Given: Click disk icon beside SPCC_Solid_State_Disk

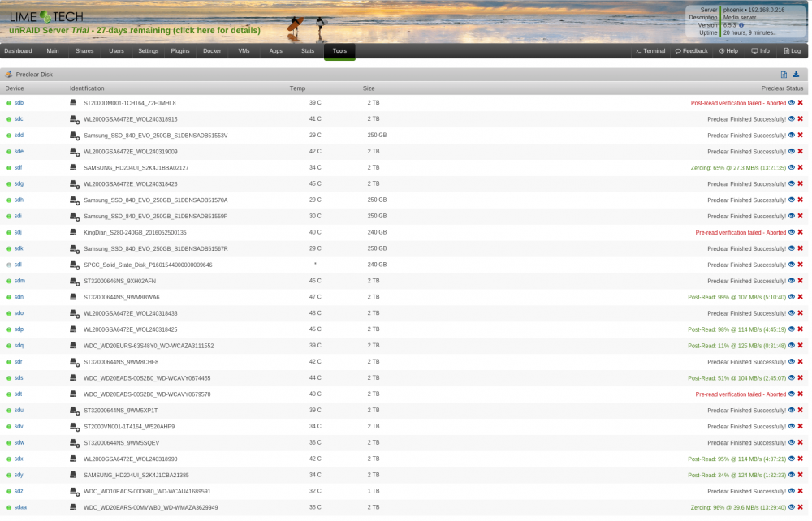Looking at the screenshot, I should pos(75,265).
